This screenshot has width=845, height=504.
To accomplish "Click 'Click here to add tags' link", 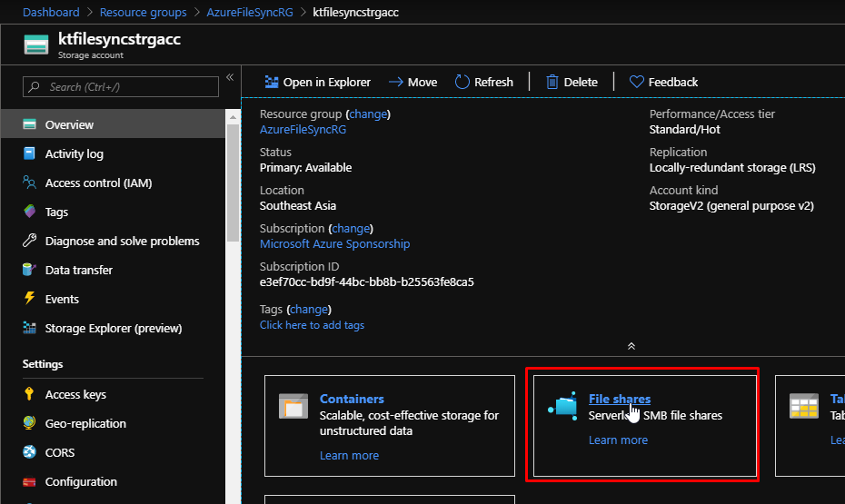I will (x=312, y=325).
